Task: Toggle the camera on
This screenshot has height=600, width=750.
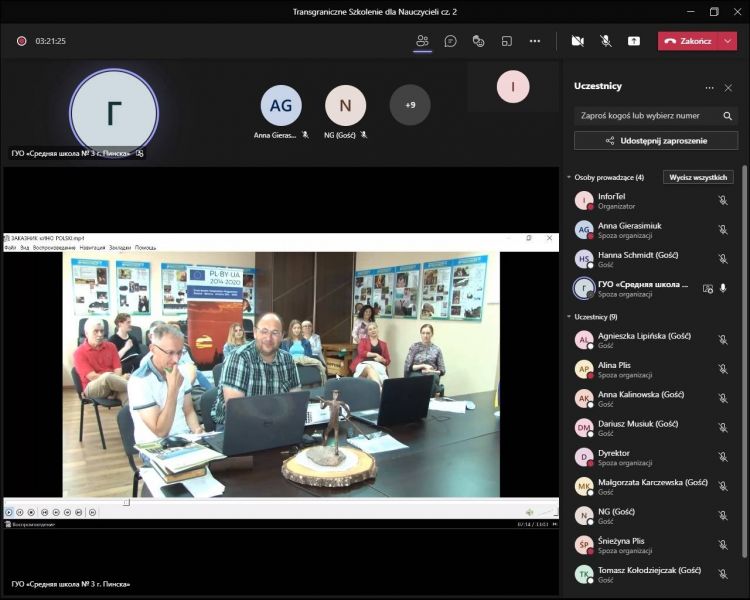Action: pos(577,41)
